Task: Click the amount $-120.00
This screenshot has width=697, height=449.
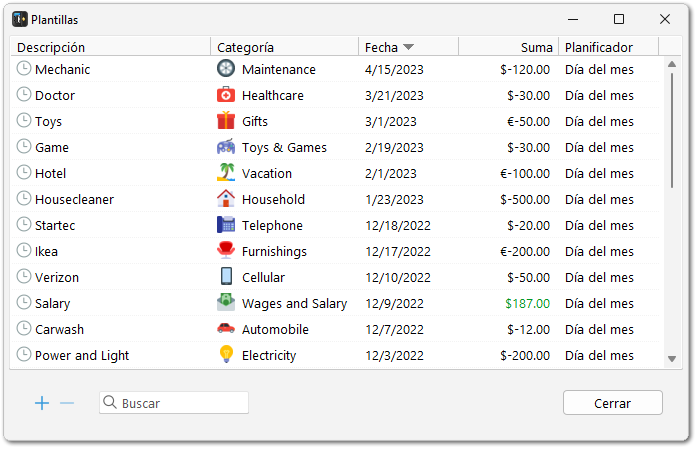Action: tap(525, 69)
